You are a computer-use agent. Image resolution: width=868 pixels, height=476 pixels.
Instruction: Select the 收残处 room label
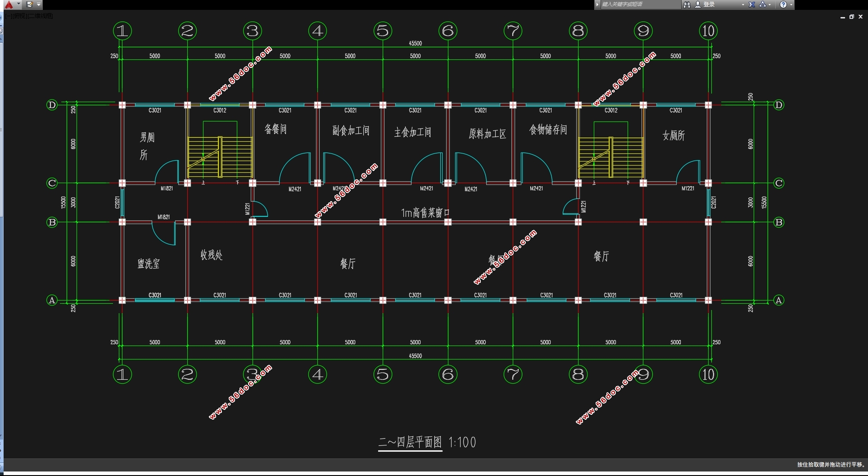[x=212, y=255]
